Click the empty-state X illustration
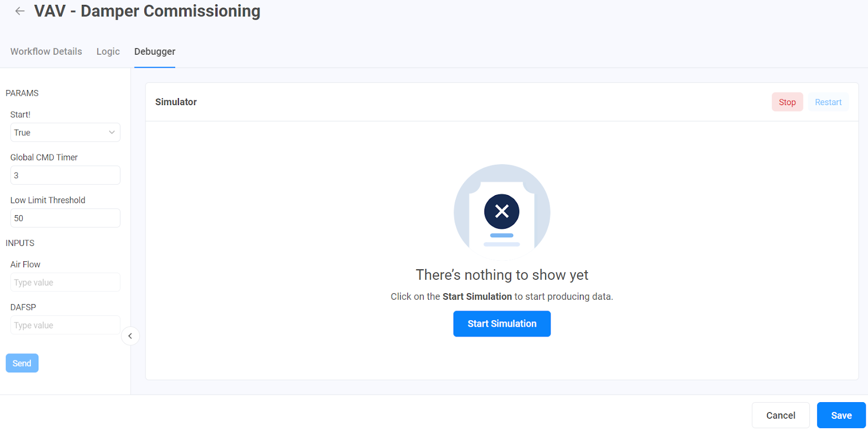868x433 pixels. tap(502, 211)
